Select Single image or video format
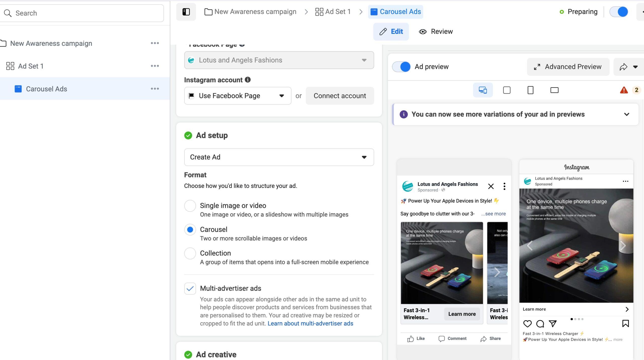This screenshot has width=644, height=360. (x=190, y=206)
